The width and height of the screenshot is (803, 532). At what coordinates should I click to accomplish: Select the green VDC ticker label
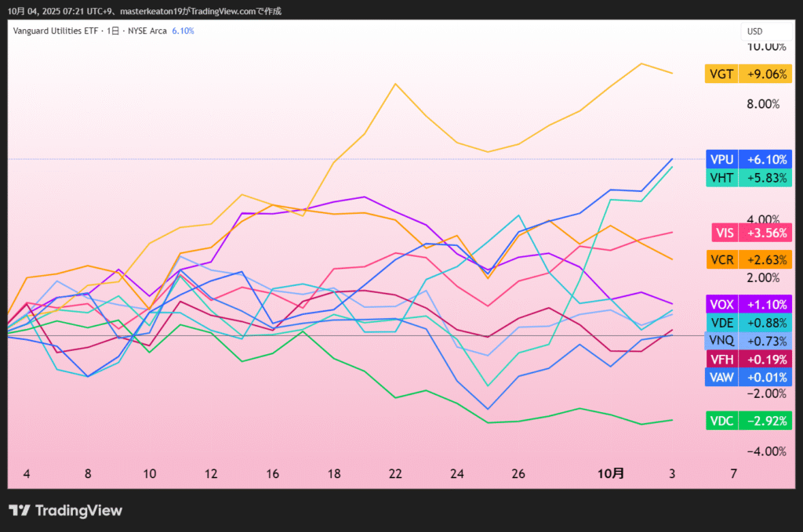pos(721,421)
